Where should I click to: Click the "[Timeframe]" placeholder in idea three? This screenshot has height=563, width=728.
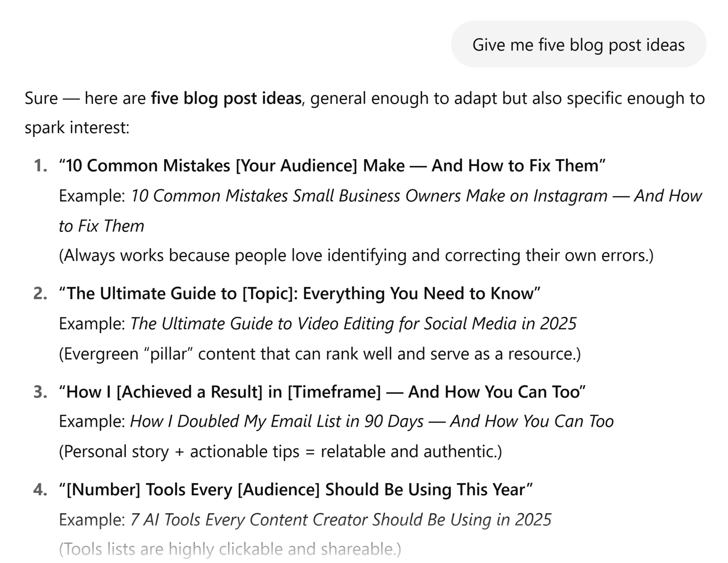(334, 392)
